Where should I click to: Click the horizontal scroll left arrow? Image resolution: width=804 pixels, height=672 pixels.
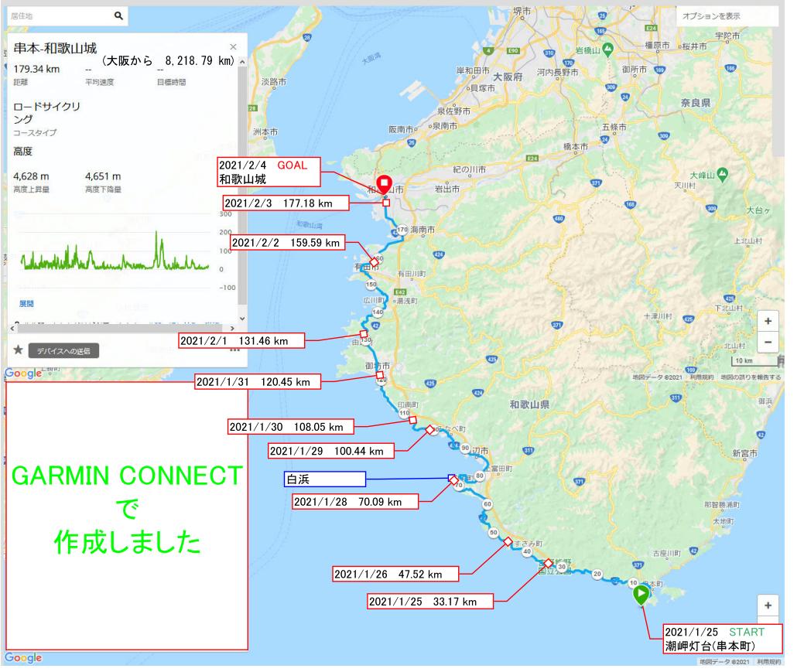click(12, 328)
